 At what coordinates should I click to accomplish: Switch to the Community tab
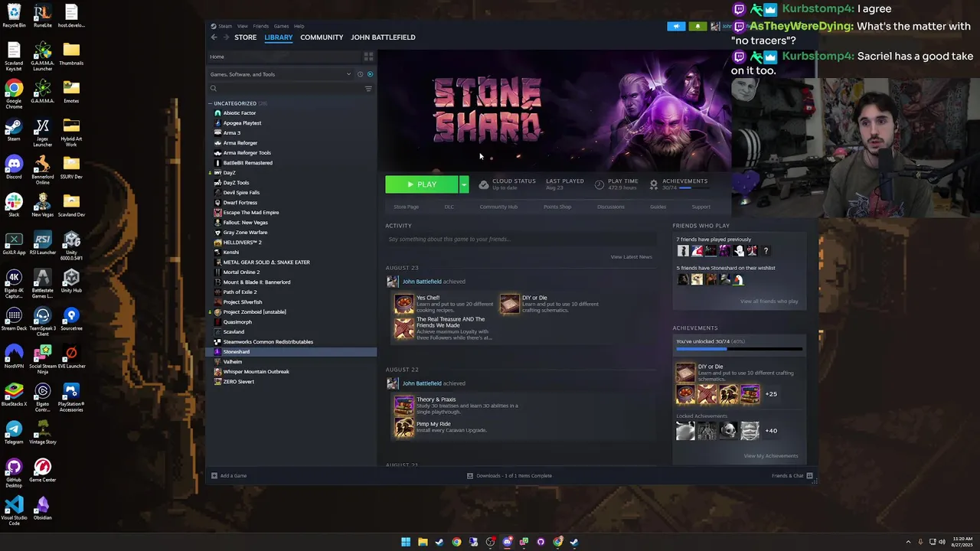pos(322,37)
